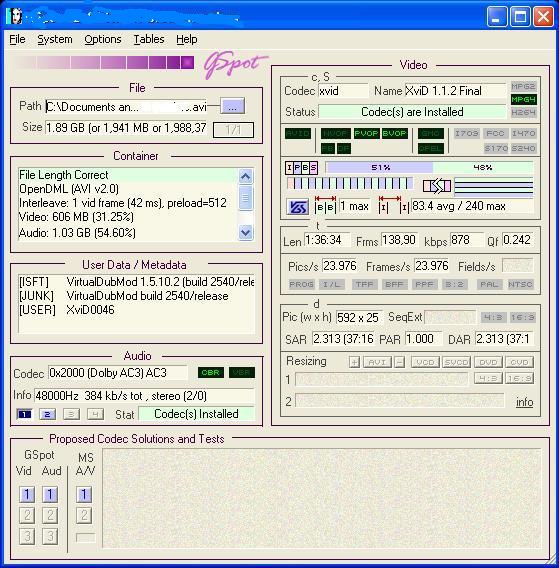Switch to audio stream 2
Image resolution: width=559 pixels, height=568 pixels.
[x=47, y=414]
